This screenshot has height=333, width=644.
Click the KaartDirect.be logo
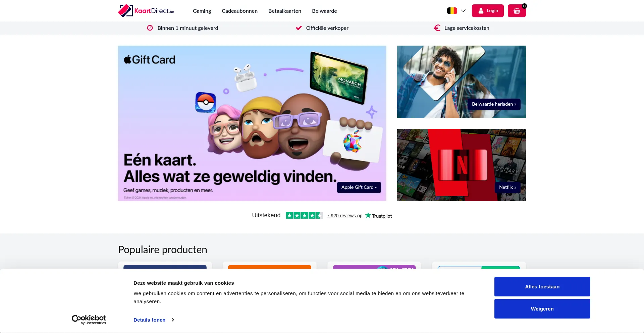coord(146,11)
